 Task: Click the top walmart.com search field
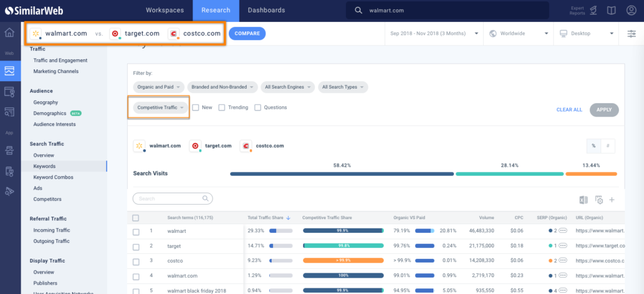tap(447, 11)
